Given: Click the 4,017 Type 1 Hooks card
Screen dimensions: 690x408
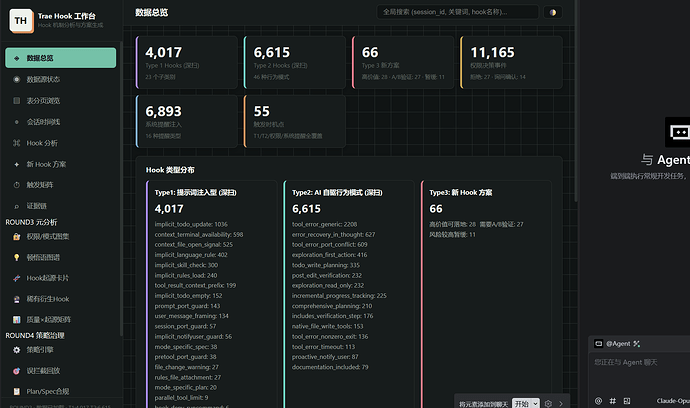Looking at the screenshot, I should [x=187, y=62].
